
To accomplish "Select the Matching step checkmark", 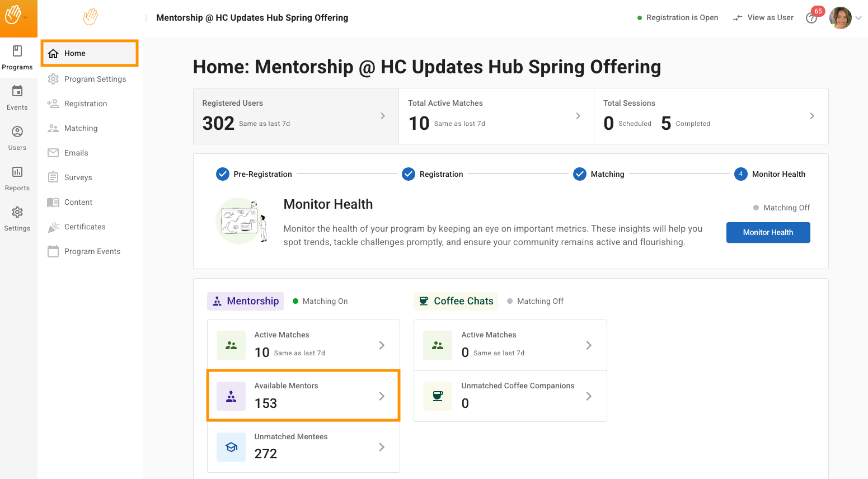I will tap(580, 174).
